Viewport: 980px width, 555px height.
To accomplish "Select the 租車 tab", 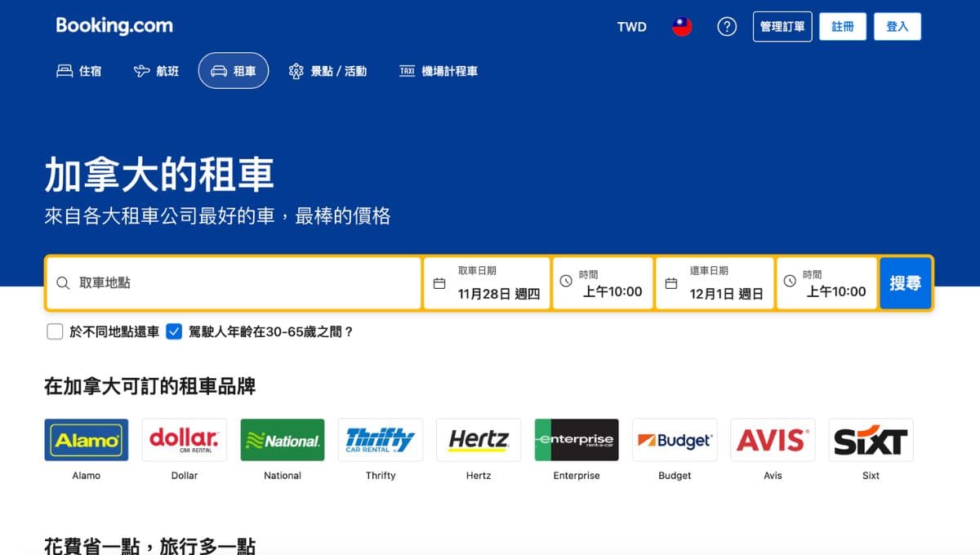I will 234,71.
